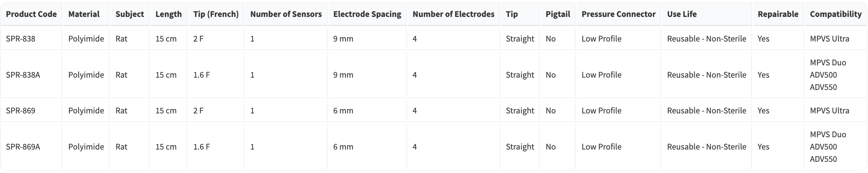Click the Length column header
The image size is (868, 173).
click(x=168, y=14)
